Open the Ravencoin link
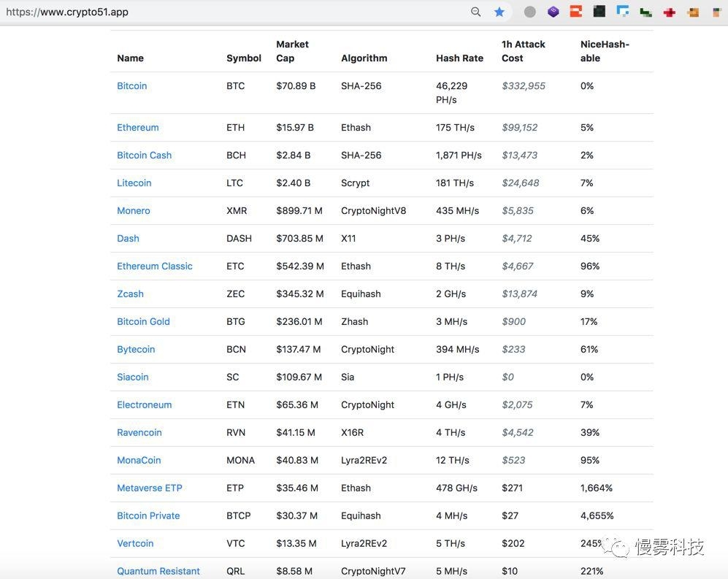The width and height of the screenshot is (728, 579). 139,433
